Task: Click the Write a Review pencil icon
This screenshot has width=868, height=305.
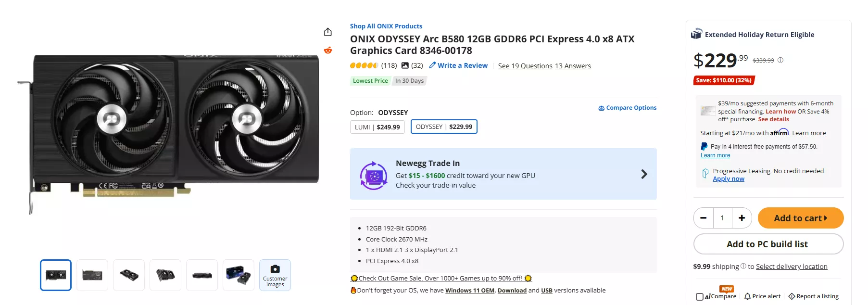Action: tap(432, 65)
